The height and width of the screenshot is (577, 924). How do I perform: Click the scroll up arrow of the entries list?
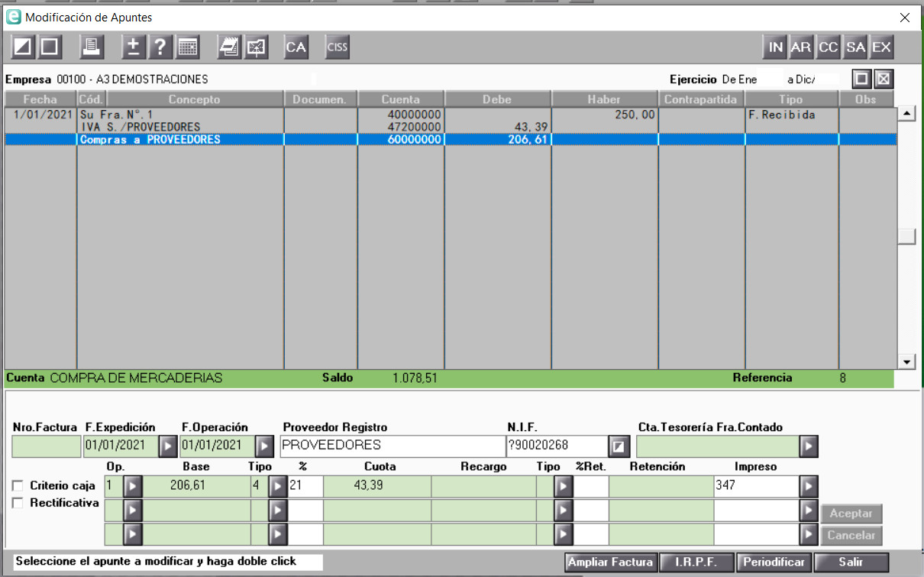907,114
